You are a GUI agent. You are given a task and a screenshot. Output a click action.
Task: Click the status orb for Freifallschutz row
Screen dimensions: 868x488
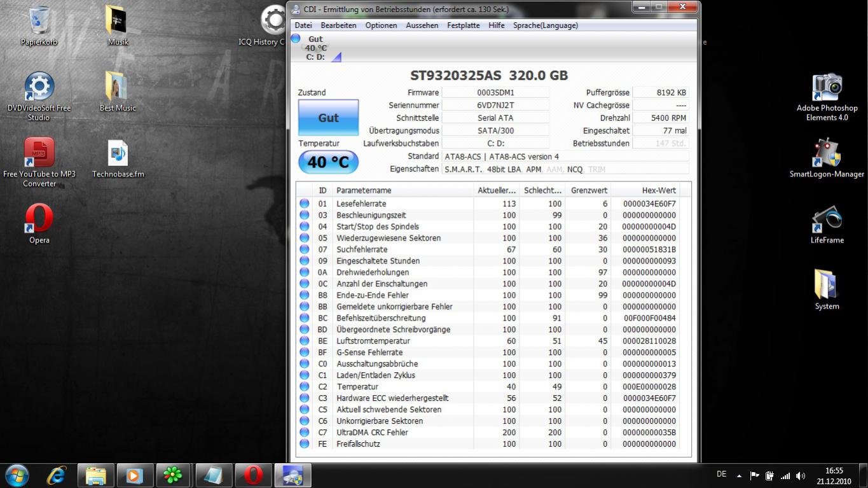tap(305, 444)
